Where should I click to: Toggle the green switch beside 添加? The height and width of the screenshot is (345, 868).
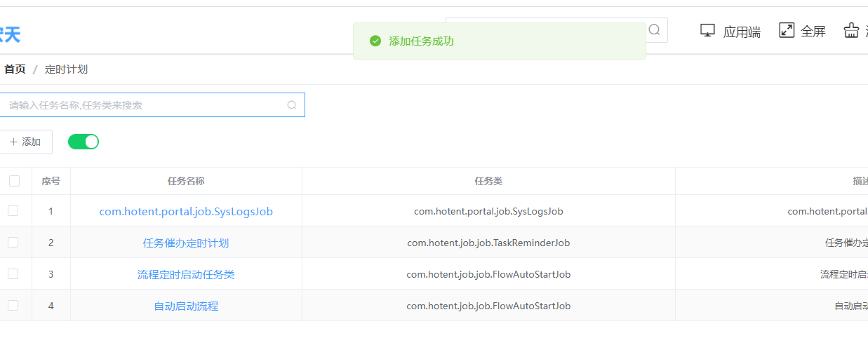click(x=84, y=142)
